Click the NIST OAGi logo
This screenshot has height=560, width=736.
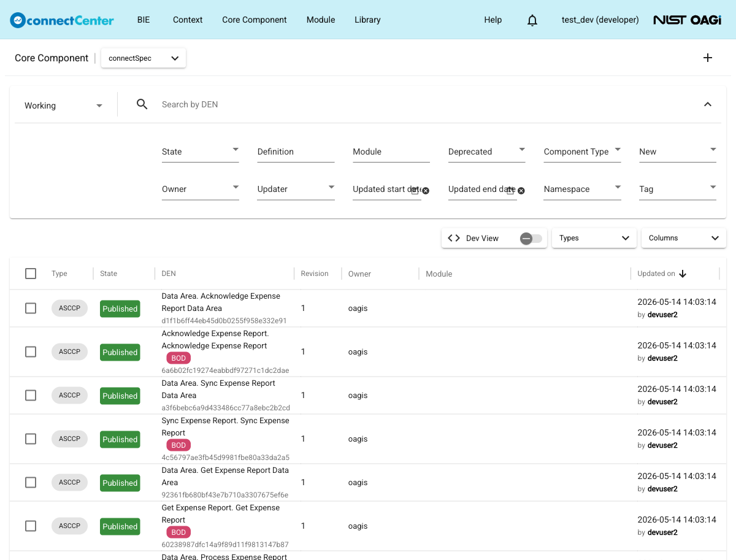687,20
